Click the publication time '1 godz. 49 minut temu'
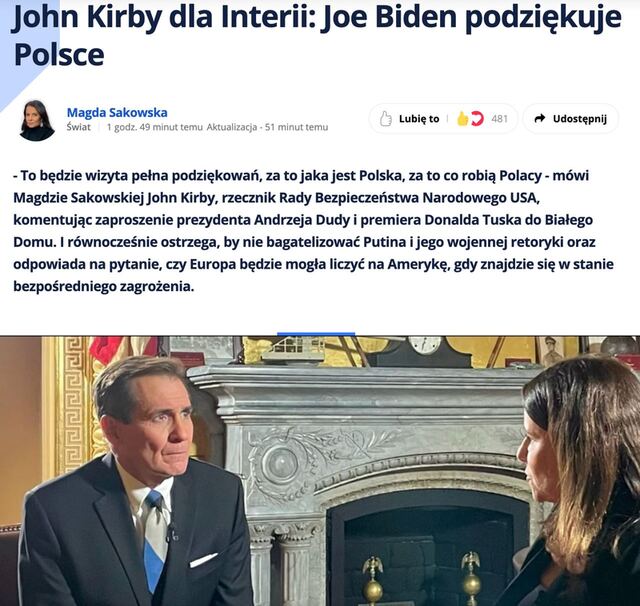This screenshot has width=640, height=606. [154, 127]
